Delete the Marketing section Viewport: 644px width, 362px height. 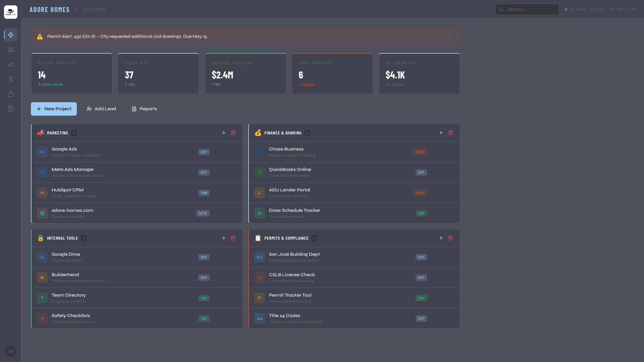(233, 133)
